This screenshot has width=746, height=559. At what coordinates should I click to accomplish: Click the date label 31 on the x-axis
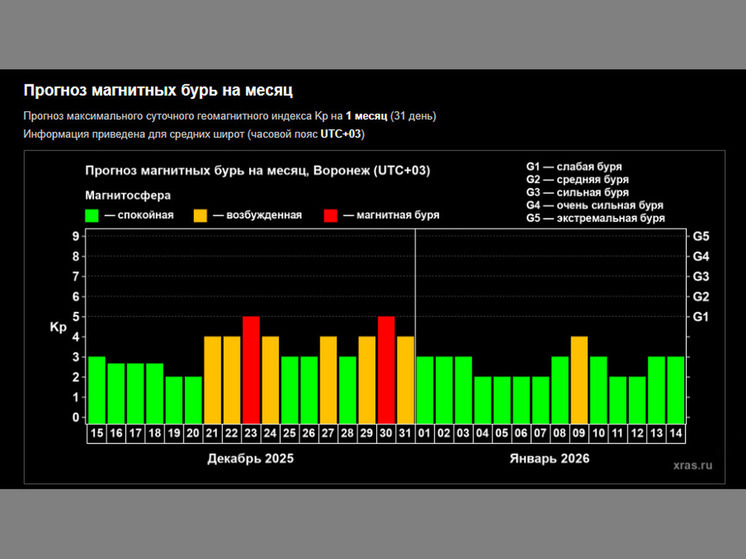405,432
